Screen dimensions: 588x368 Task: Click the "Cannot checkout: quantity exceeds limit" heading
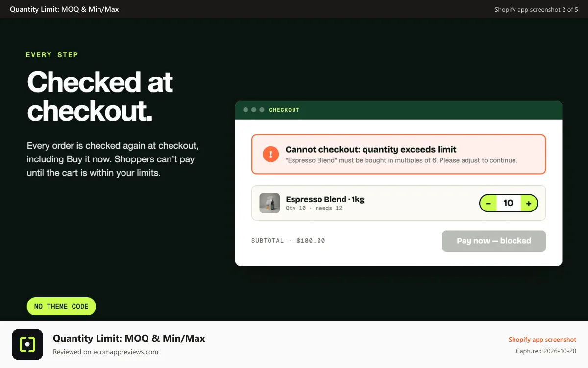[371, 150]
